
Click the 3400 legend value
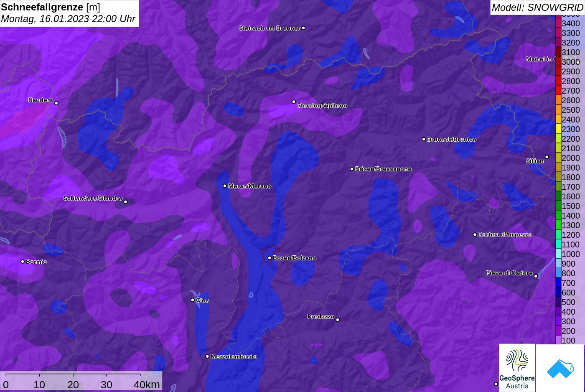pos(571,23)
